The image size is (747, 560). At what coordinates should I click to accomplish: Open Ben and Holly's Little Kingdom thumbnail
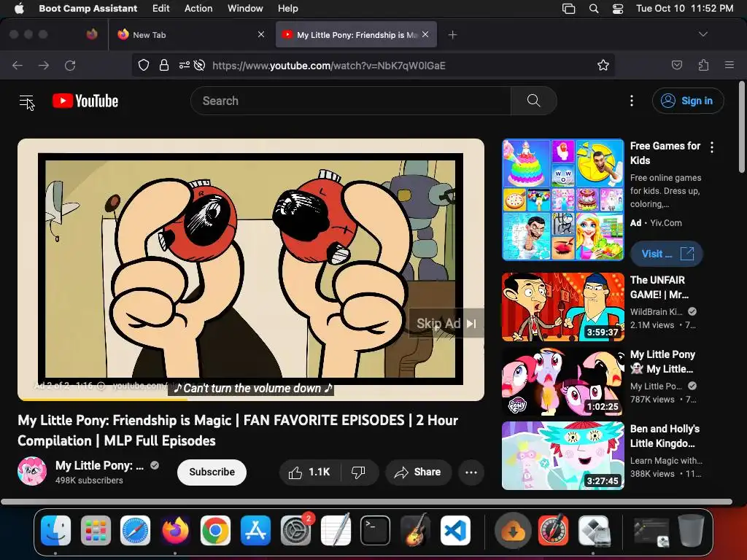pyautogui.click(x=562, y=455)
